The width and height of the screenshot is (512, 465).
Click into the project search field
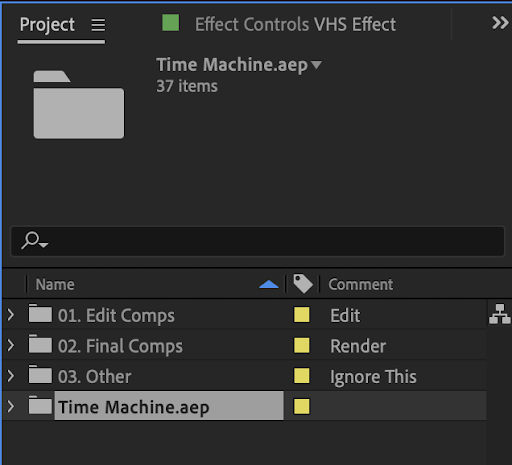coord(257,241)
